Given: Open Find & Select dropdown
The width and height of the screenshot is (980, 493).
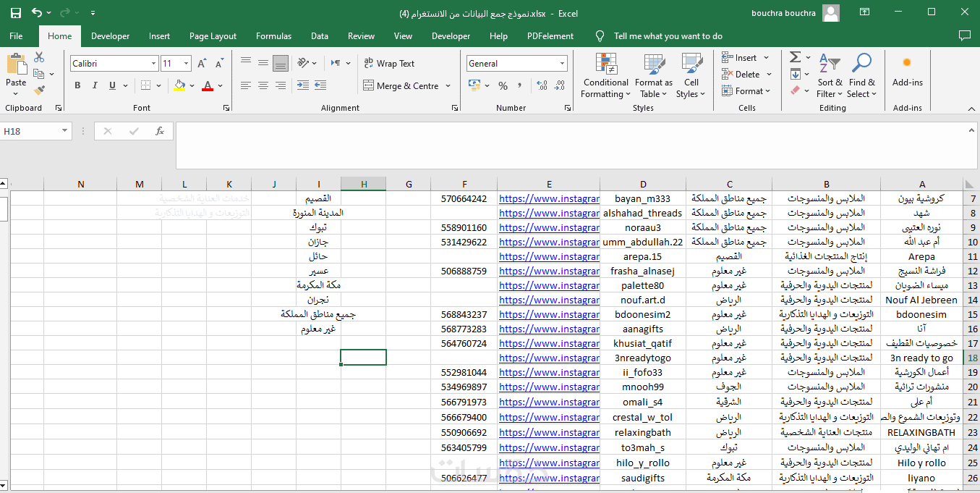Looking at the screenshot, I should pyautogui.click(x=861, y=75).
